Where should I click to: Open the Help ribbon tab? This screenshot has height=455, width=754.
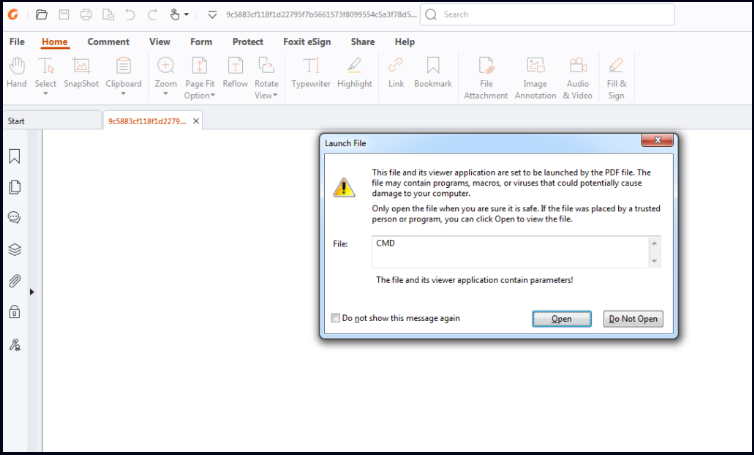[x=404, y=42]
